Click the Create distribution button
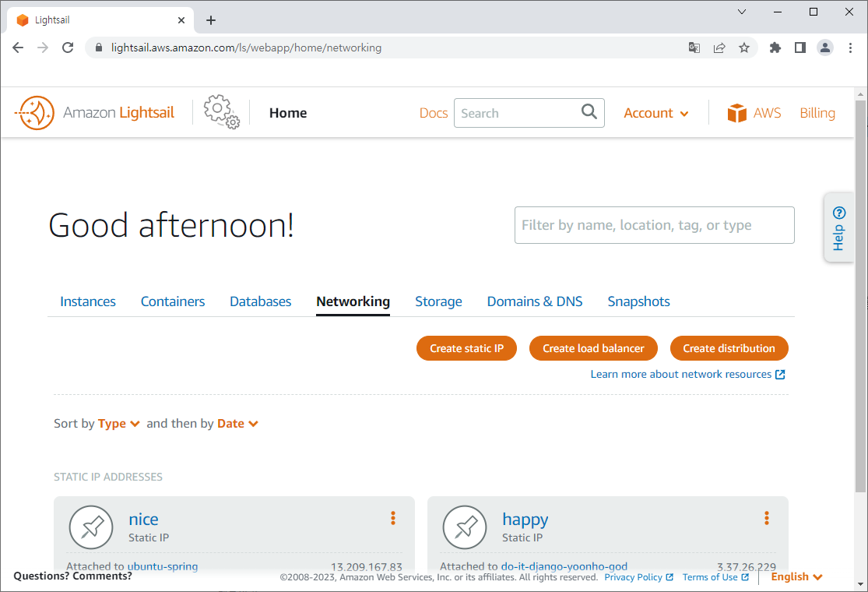The height and width of the screenshot is (592, 868). (x=729, y=348)
